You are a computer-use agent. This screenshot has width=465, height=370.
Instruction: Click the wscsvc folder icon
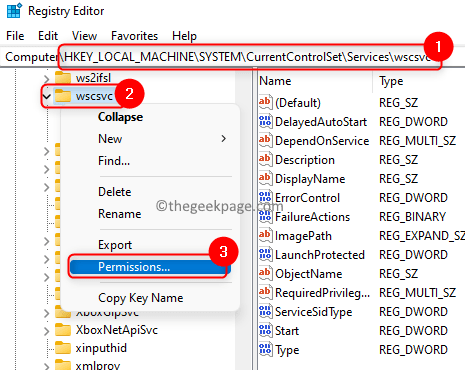click(x=63, y=96)
